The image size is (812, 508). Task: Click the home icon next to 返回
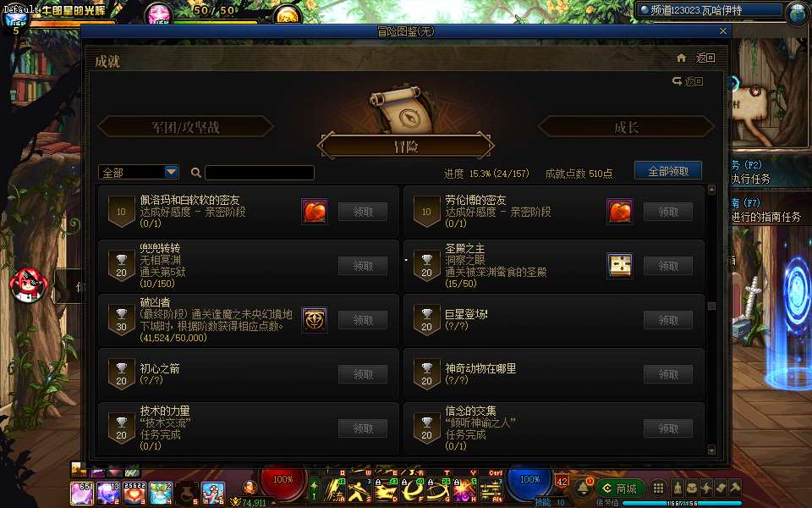[x=682, y=58]
